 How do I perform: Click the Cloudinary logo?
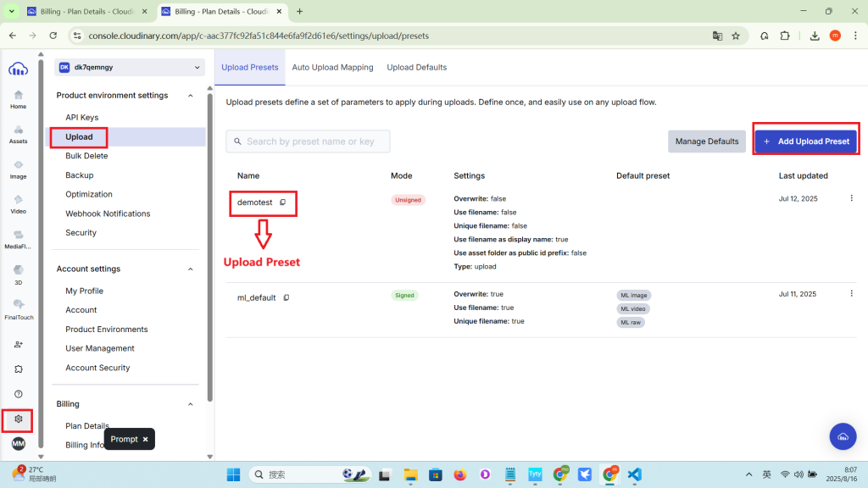coord(19,69)
